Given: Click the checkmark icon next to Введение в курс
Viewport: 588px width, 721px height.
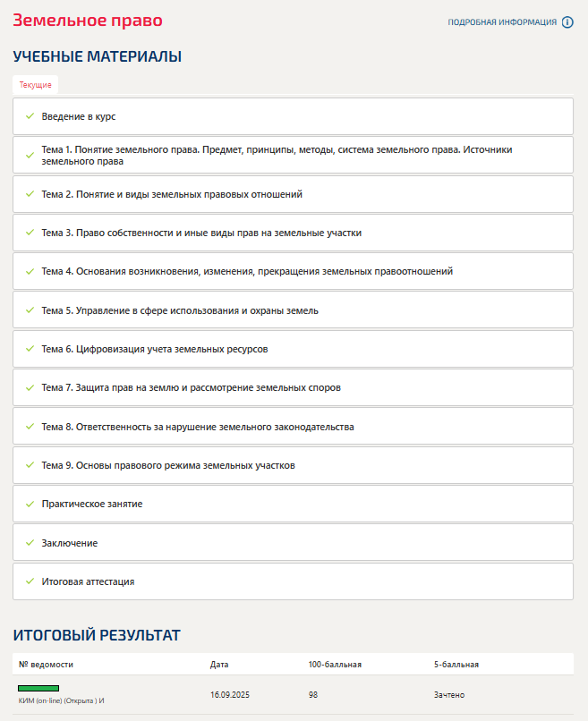Looking at the screenshot, I should (x=30, y=116).
